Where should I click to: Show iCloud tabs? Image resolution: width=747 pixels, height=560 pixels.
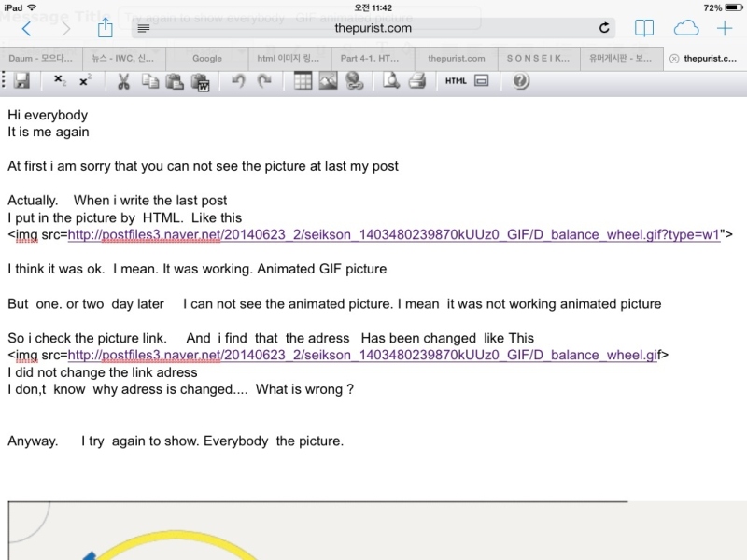click(x=685, y=28)
